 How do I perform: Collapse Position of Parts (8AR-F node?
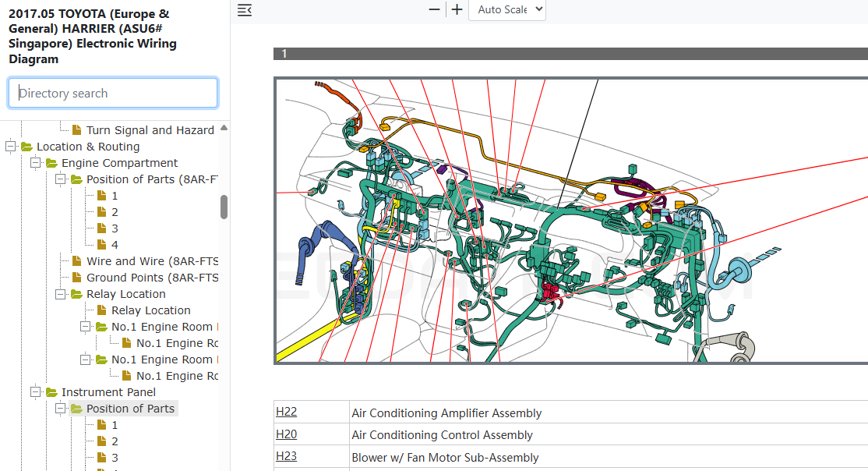point(60,179)
